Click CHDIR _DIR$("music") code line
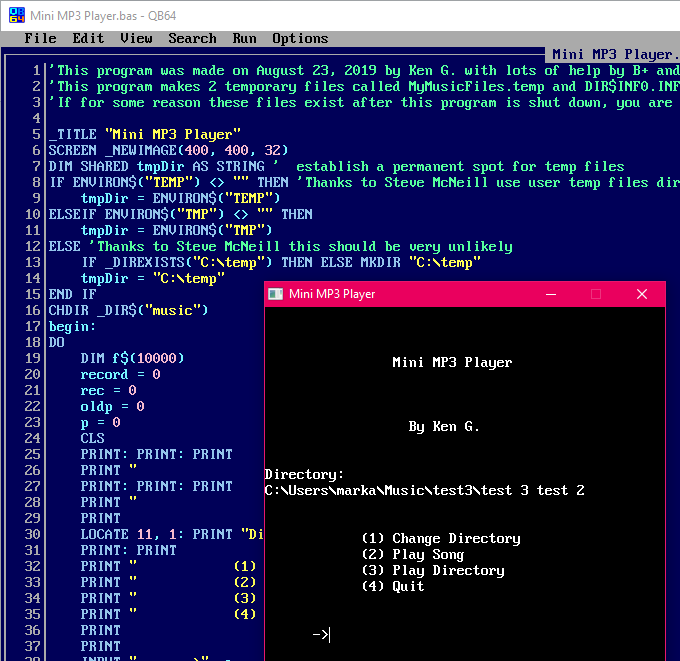The height and width of the screenshot is (661, 680). [x=128, y=310]
